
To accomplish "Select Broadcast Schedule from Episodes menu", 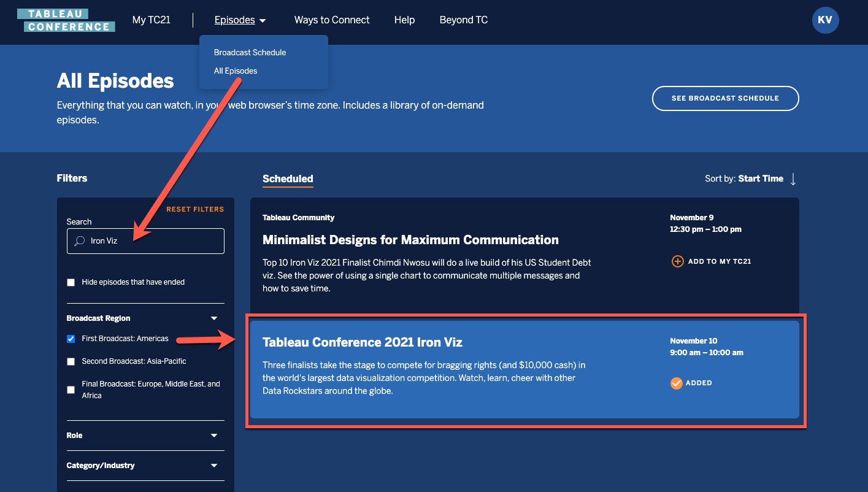I will pyautogui.click(x=250, y=53).
